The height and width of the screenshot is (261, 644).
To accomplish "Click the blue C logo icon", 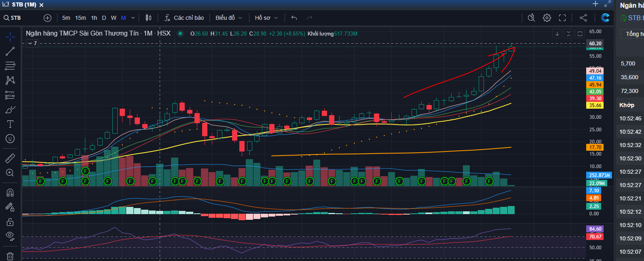I will click(605, 17).
